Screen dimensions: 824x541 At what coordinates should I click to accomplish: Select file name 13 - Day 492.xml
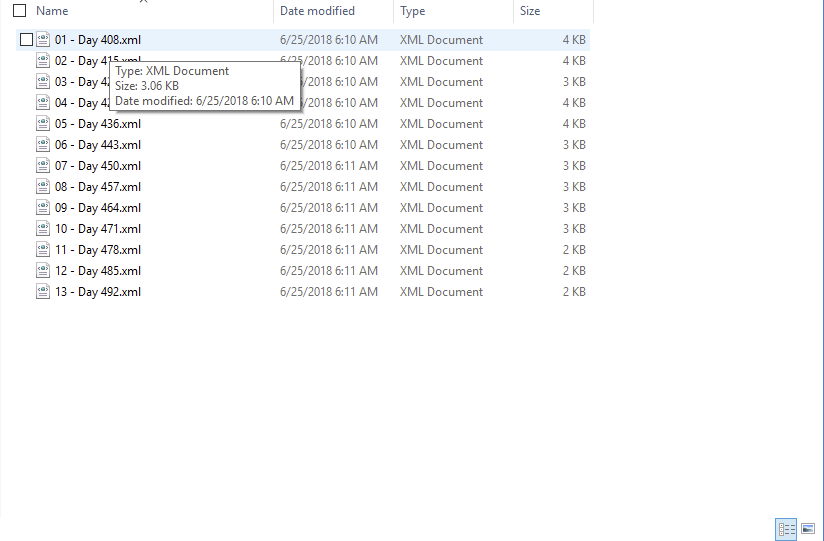click(98, 292)
